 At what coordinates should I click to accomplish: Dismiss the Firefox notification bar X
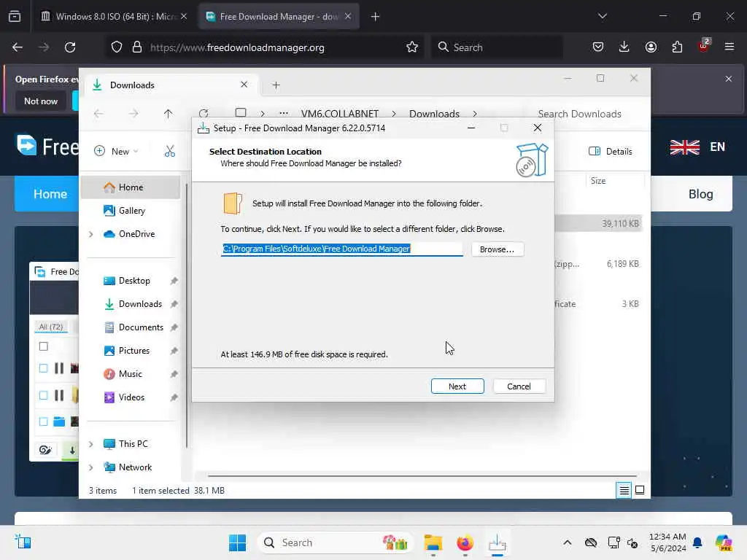[729, 79]
